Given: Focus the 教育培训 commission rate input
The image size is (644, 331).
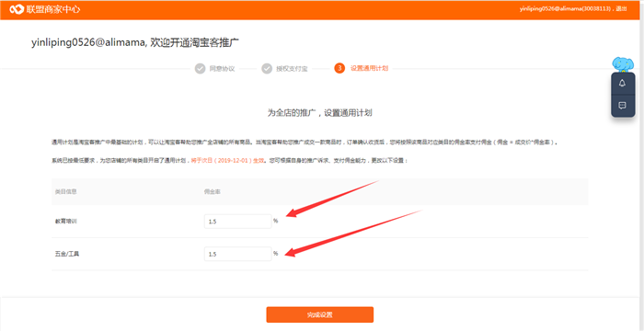Looking at the screenshot, I should (x=237, y=222).
